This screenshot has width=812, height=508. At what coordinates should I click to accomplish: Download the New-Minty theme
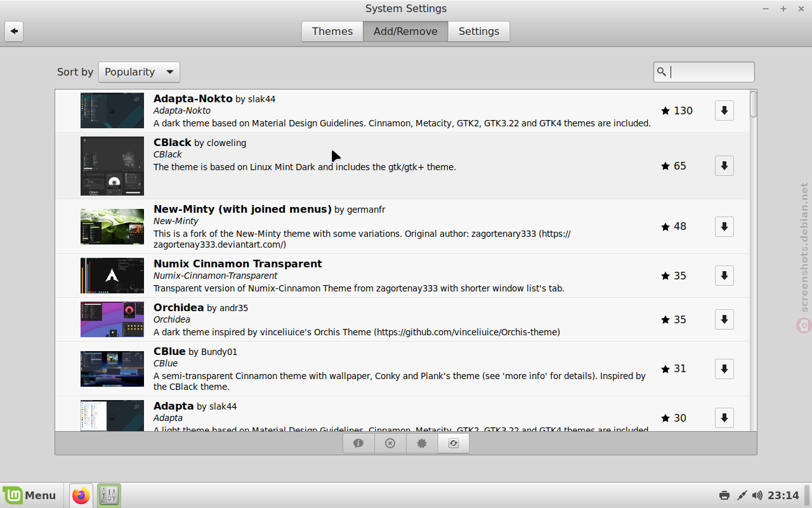(724, 227)
